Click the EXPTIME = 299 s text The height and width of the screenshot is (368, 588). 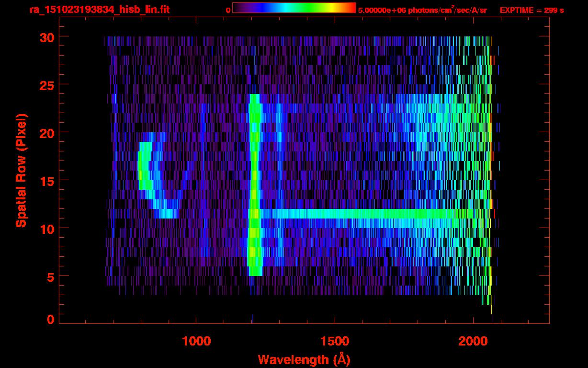[x=531, y=10]
